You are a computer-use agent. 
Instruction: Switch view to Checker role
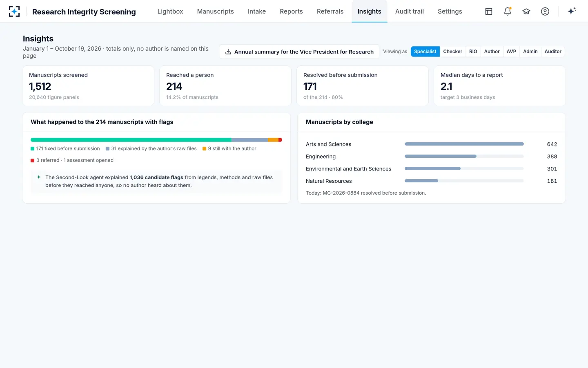pos(453,52)
